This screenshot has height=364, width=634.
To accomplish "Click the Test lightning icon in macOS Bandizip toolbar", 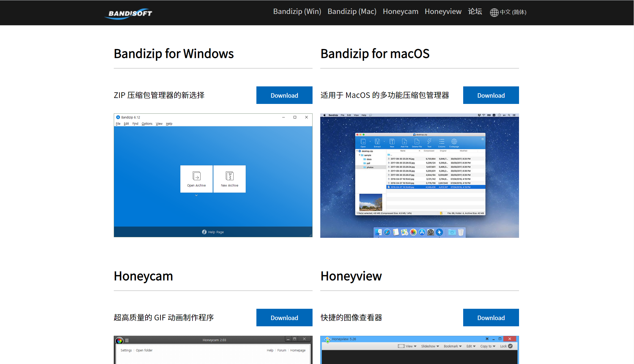I will click(x=429, y=142).
